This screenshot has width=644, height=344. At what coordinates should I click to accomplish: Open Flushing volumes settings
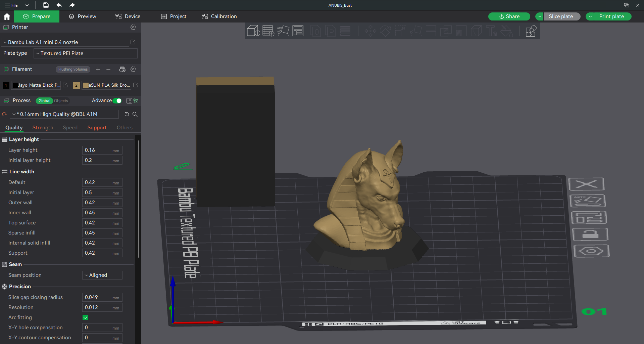pyautogui.click(x=73, y=69)
